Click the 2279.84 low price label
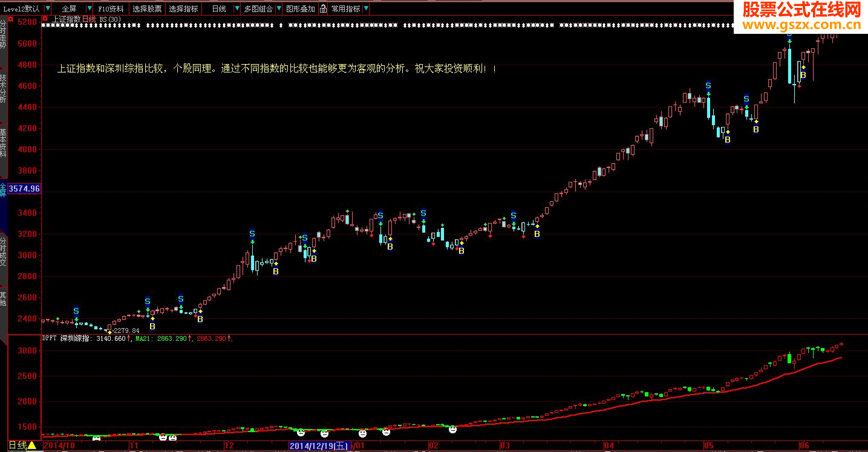Viewport: 868px width, 452px height. 127,331
